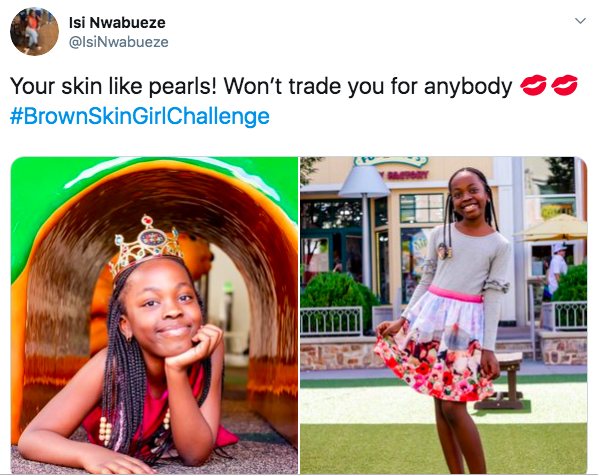Open the #BrownSkinGirlChallenge hashtag
The image size is (598, 476).
(140, 116)
